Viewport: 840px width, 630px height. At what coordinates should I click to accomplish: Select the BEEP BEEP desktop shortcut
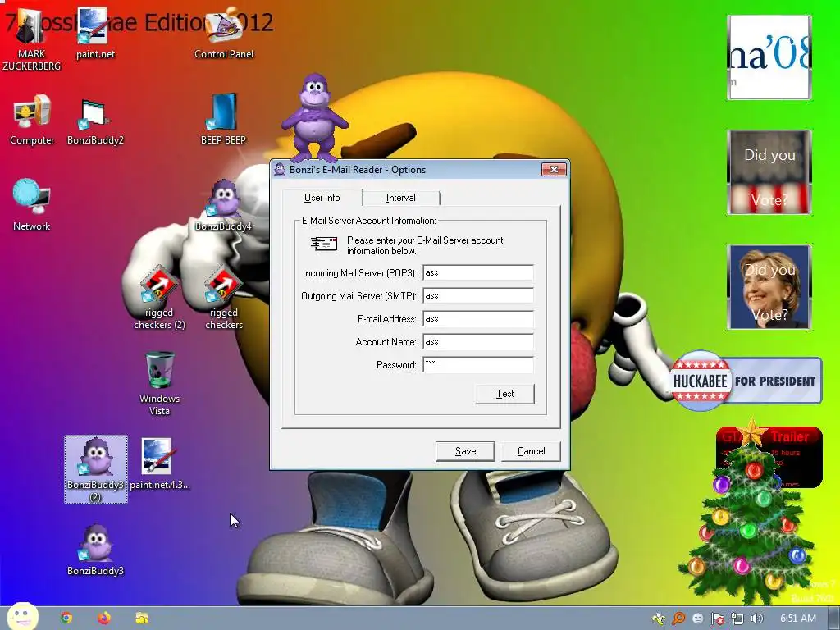(223, 120)
